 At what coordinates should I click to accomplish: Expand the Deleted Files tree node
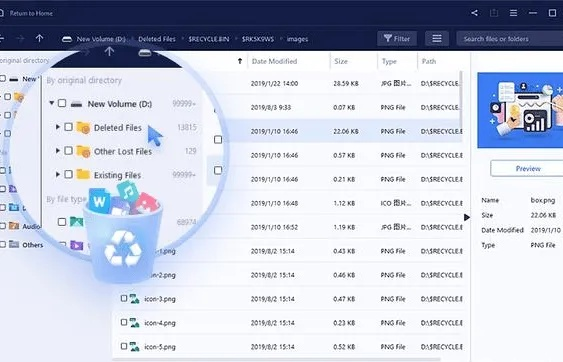click(x=58, y=127)
